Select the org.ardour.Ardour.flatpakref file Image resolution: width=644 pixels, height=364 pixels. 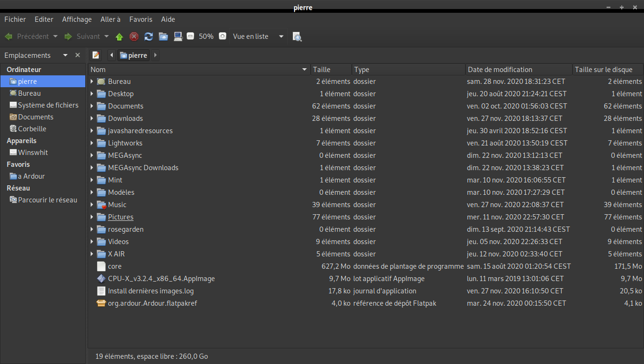tap(152, 303)
